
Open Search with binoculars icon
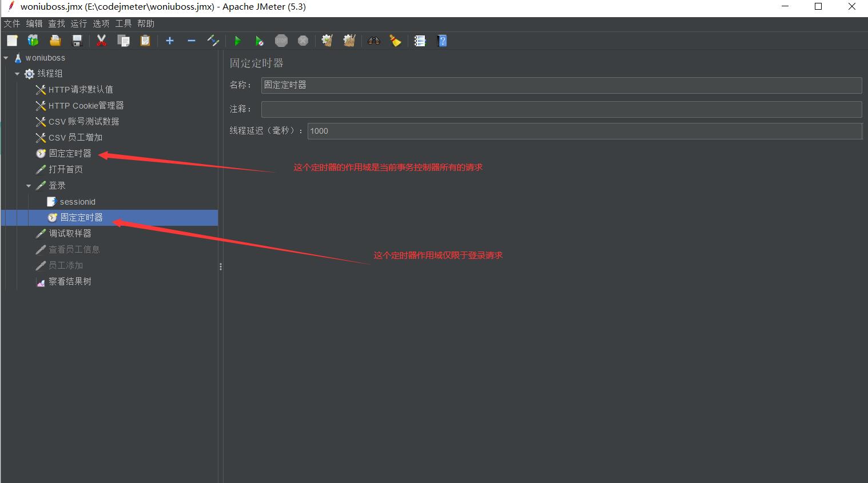374,41
